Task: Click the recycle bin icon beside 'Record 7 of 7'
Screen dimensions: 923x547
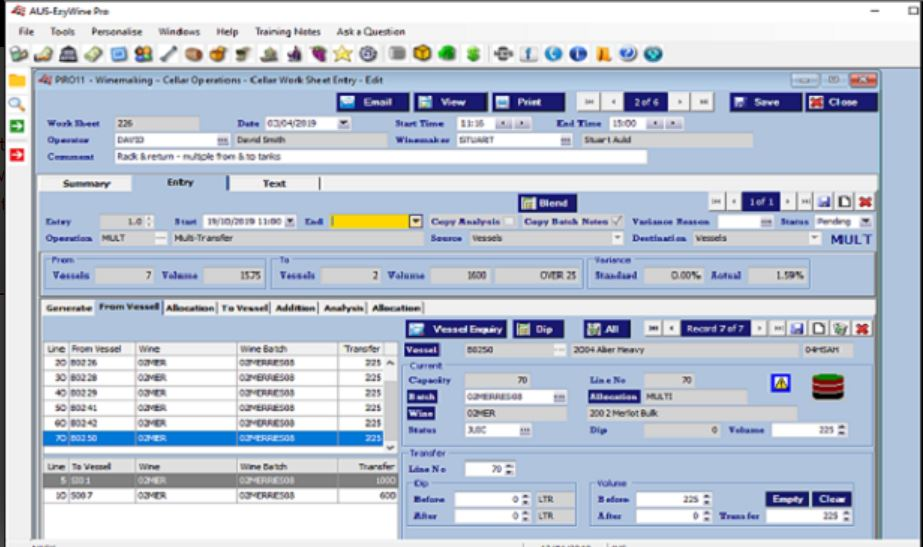Action: point(840,329)
